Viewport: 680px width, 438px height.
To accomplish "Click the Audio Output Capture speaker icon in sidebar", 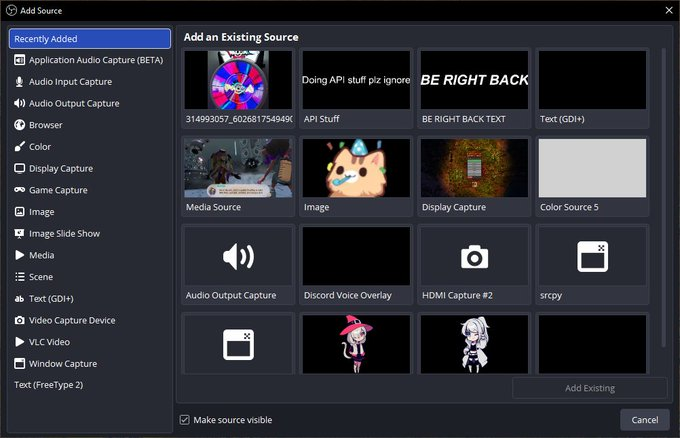I will click(x=19, y=103).
